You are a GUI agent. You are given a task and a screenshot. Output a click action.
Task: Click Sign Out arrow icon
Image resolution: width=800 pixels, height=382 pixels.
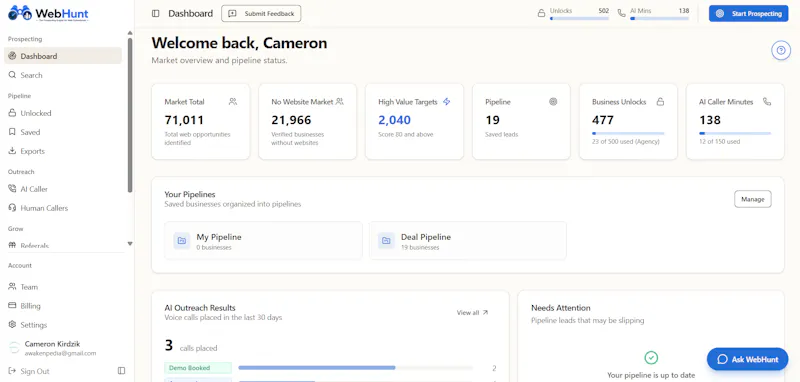coord(12,371)
